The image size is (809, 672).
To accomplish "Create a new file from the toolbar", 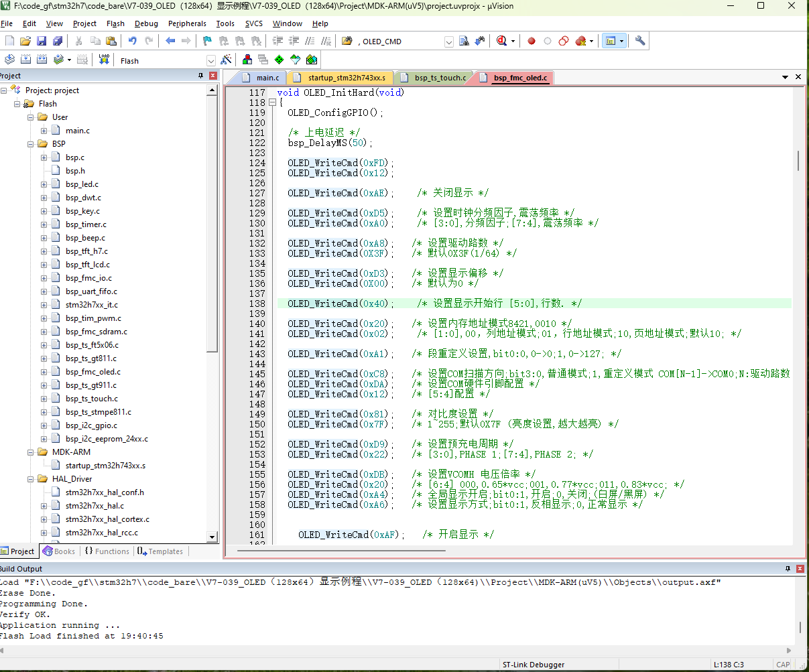I will [9, 41].
